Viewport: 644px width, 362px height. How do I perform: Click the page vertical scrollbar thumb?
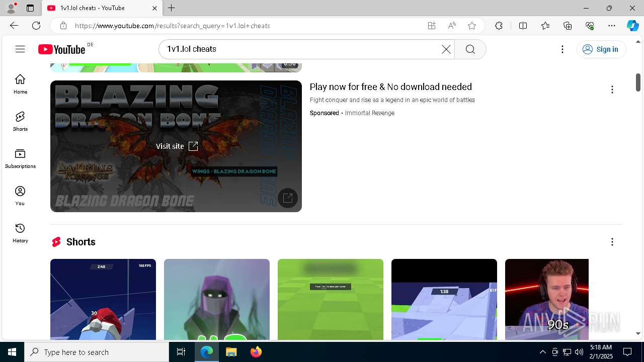[x=638, y=82]
